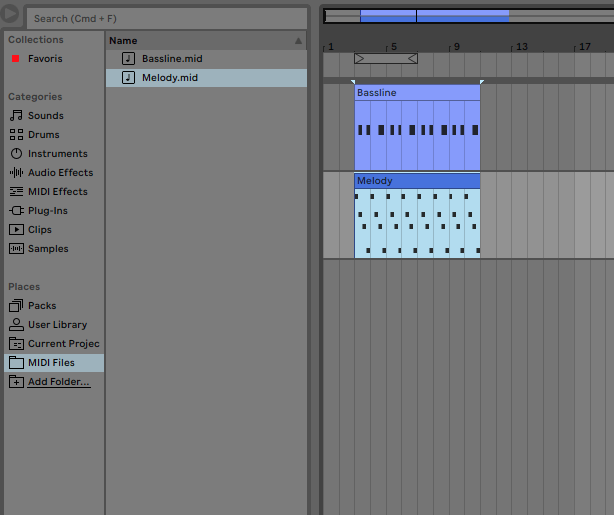Click the Melody clip note content
614x515 pixels.
point(417,223)
